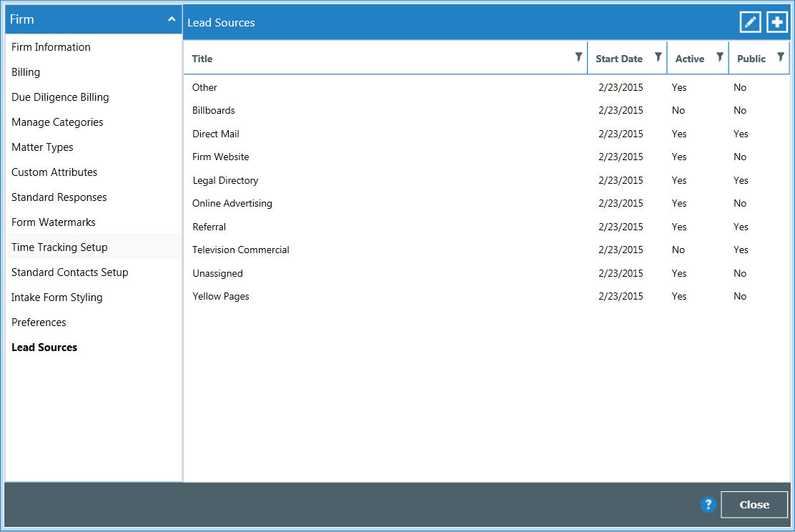Screen dimensions: 795x532
Task: Collapse the Firm section chevron
Action: pyautogui.click(x=172, y=20)
